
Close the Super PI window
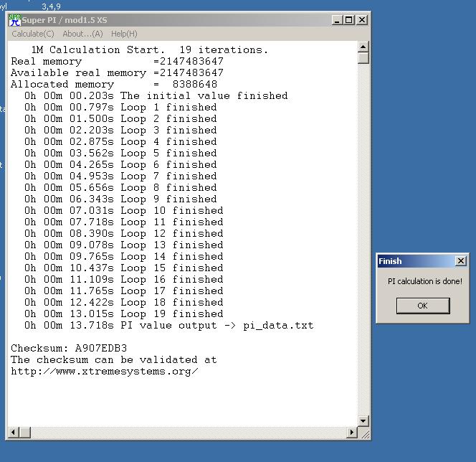point(361,20)
